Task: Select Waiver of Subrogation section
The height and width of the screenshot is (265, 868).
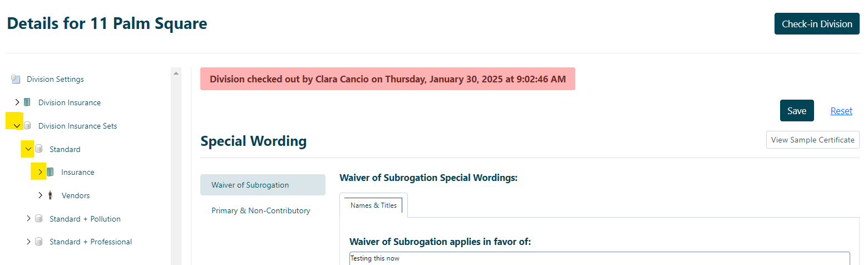Action: [263, 185]
